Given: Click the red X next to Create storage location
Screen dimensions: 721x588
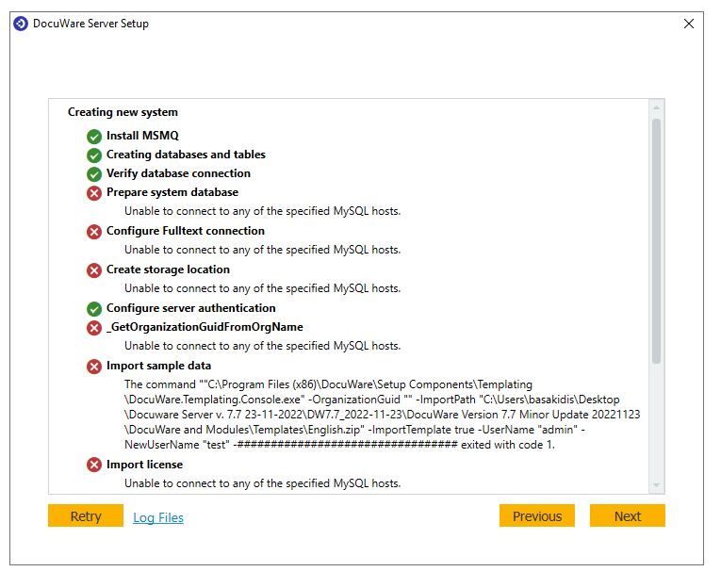Looking at the screenshot, I should (94, 269).
